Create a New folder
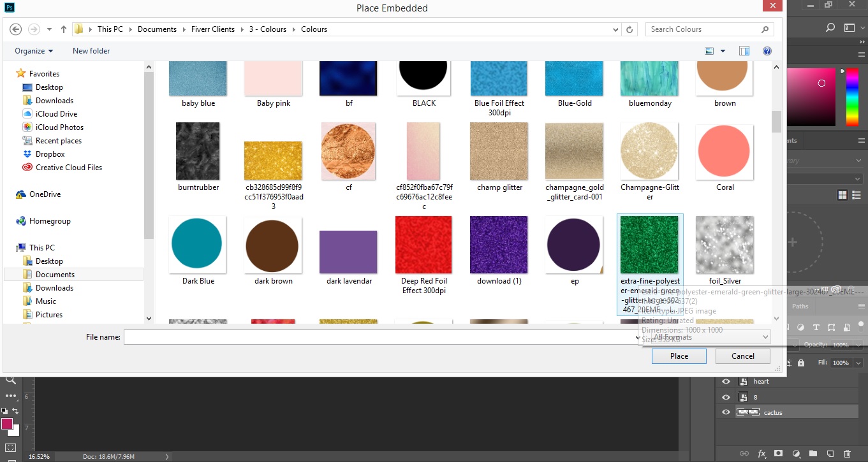Image resolution: width=868 pixels, height=462 pixels. pos(91,51)
